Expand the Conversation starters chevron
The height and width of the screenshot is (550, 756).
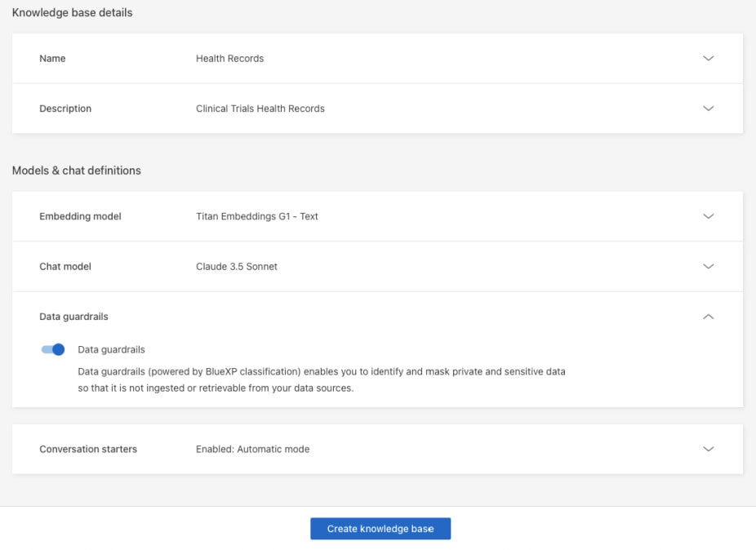(x=708, y=449)
